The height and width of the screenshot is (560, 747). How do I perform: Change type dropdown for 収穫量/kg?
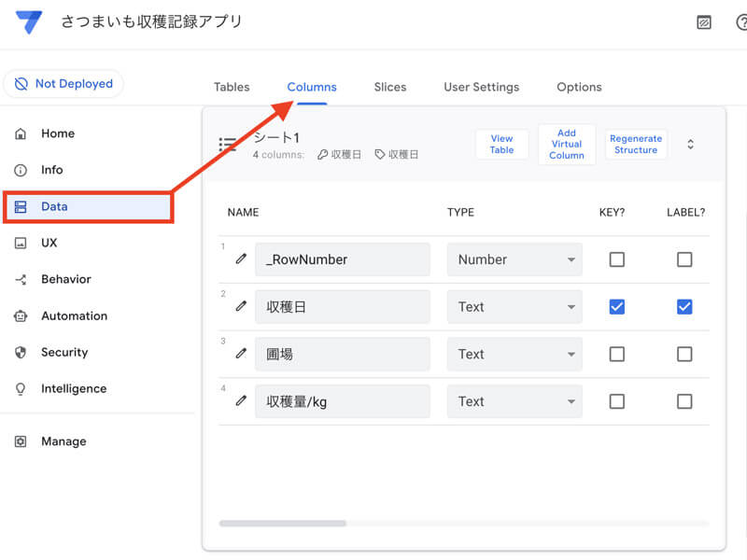(x=514, y=401)
